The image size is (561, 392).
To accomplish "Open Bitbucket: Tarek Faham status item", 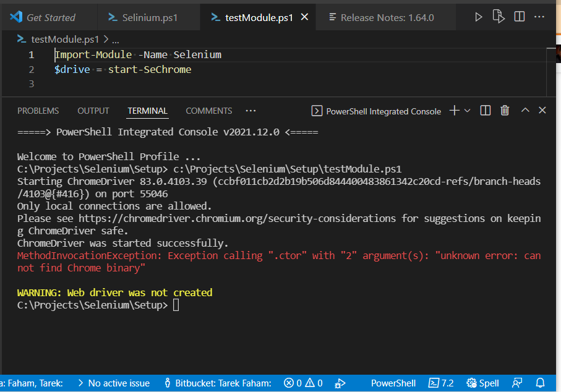I will point(218,383).
